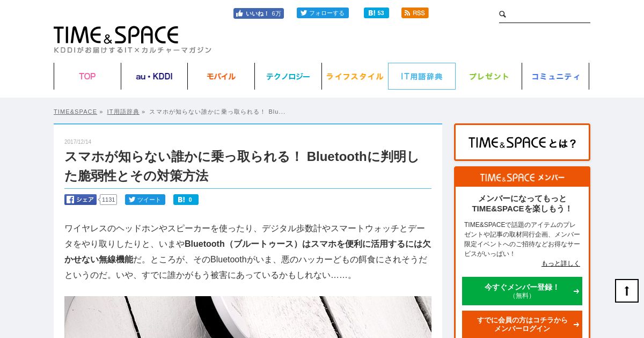Click the article date 2017/12/14
The height and width of the screenshot is (338, 644).
point(78,142)
